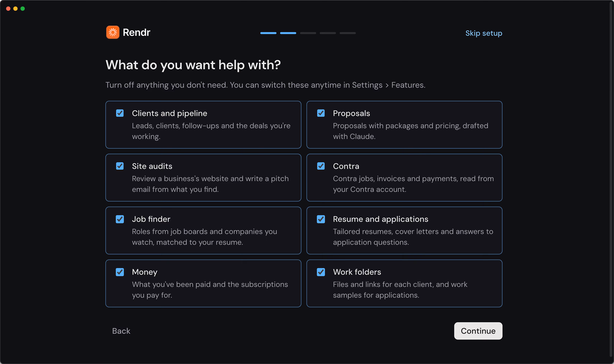Turn off the Work folders checkbox
The height and width of the screenshot is (364, 614).
click(321, 272)
